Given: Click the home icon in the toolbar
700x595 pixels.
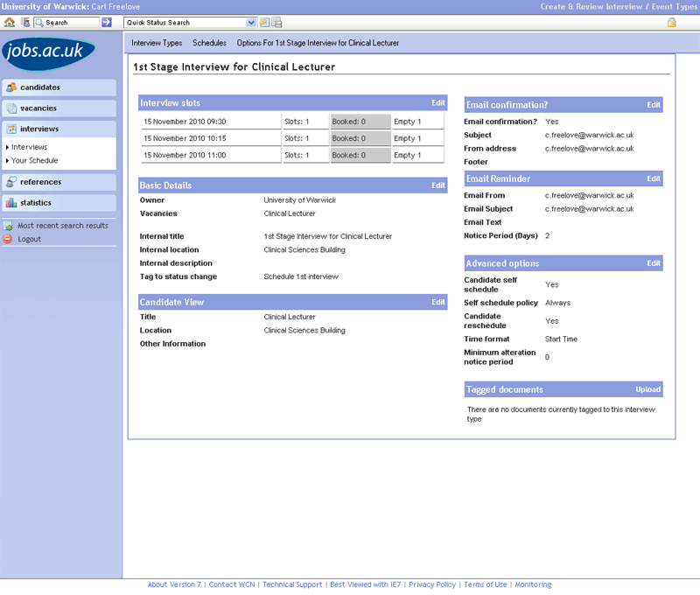Looking at the screenshot, I should pos(10,22).
